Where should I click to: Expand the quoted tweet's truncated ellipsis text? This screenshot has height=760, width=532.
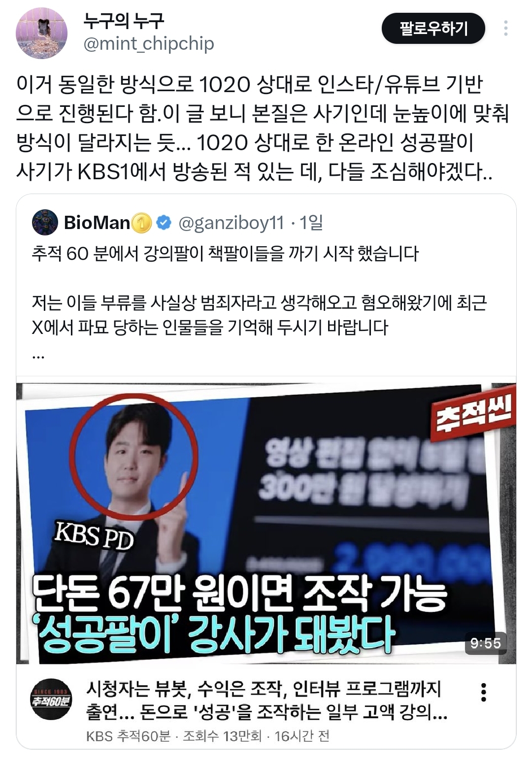pos(38,355)
